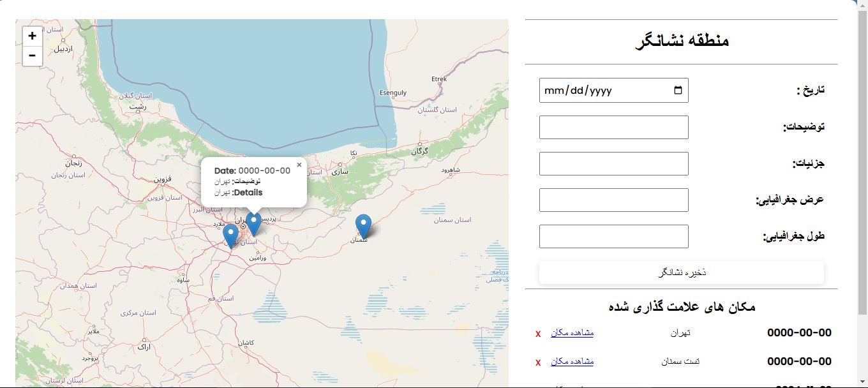Remove the تست سمنان entry using red x

tap(538, 362)
